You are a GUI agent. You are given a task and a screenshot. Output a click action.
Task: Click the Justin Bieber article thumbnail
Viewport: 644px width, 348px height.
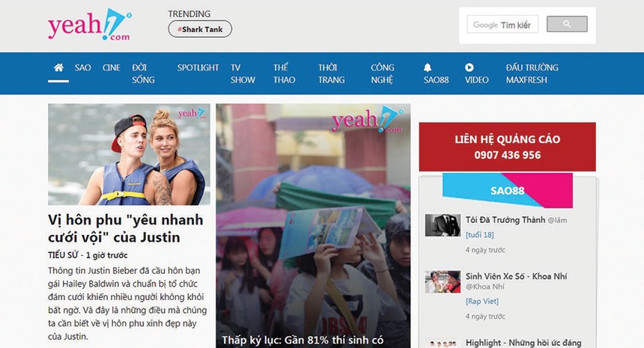click(129, 154)
